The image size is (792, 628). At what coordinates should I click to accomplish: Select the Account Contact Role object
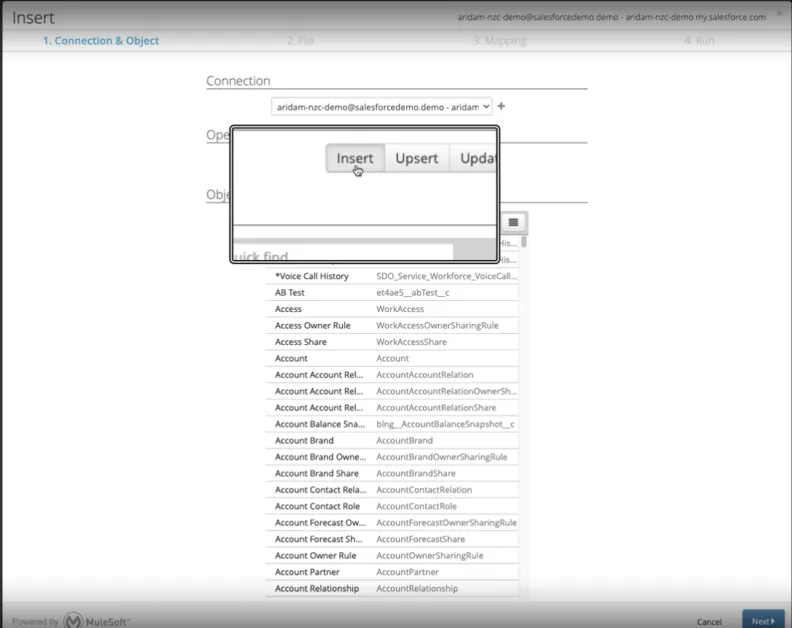click(392, 506)
